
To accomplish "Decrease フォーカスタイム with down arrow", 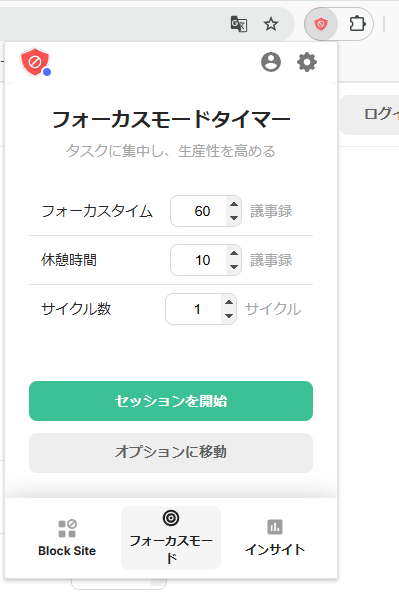I will [x=234, y=218].
